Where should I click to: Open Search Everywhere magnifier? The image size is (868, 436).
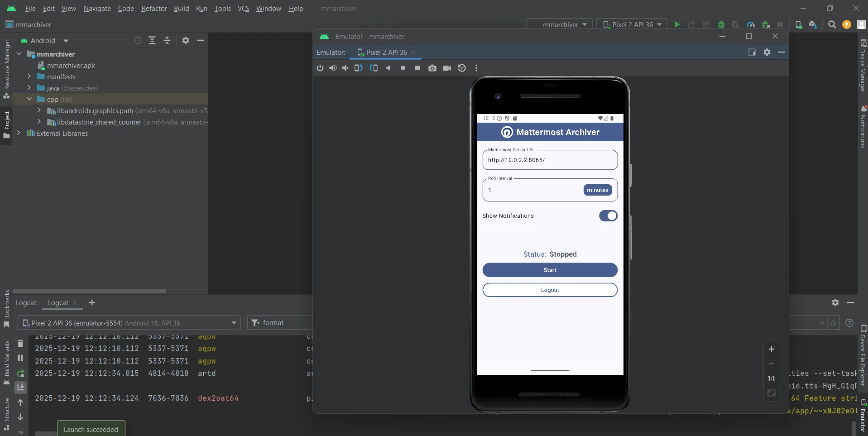(832, 24)
